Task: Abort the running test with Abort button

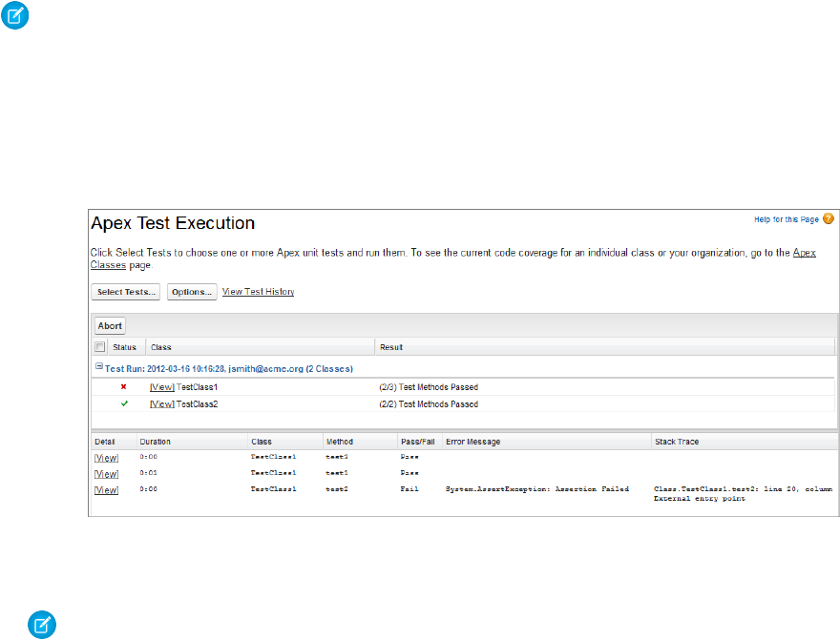Action: tap(110, 325)
